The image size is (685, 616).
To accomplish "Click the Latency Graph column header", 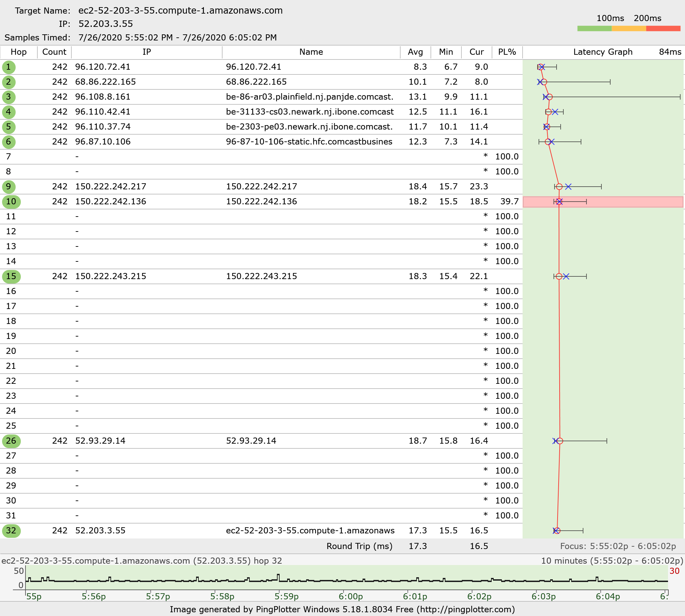I will [x=602, y=52].
